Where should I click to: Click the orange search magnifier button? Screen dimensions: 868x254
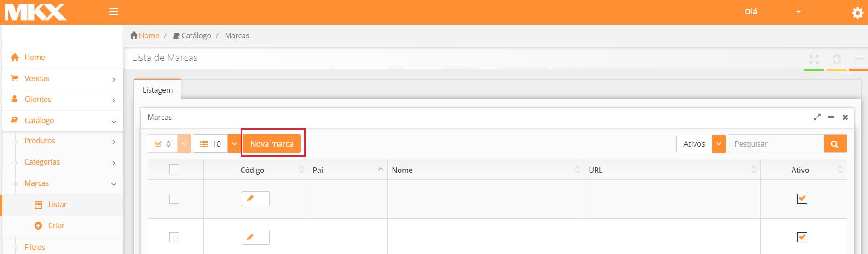pos(835,144)
